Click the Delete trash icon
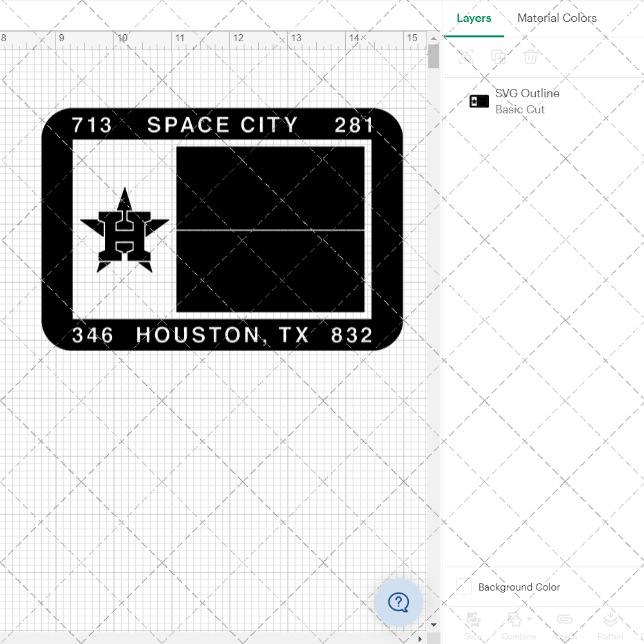The height and width of the screenshot is (644, 644). (530, 56)
